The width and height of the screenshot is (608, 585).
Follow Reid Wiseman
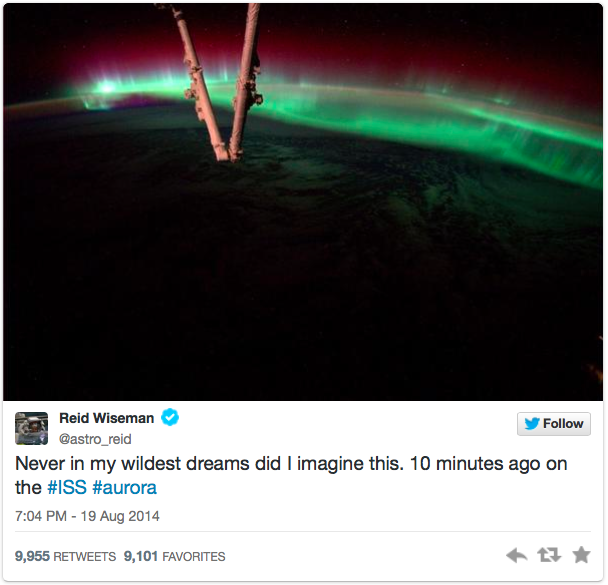(x=554, y=424)
